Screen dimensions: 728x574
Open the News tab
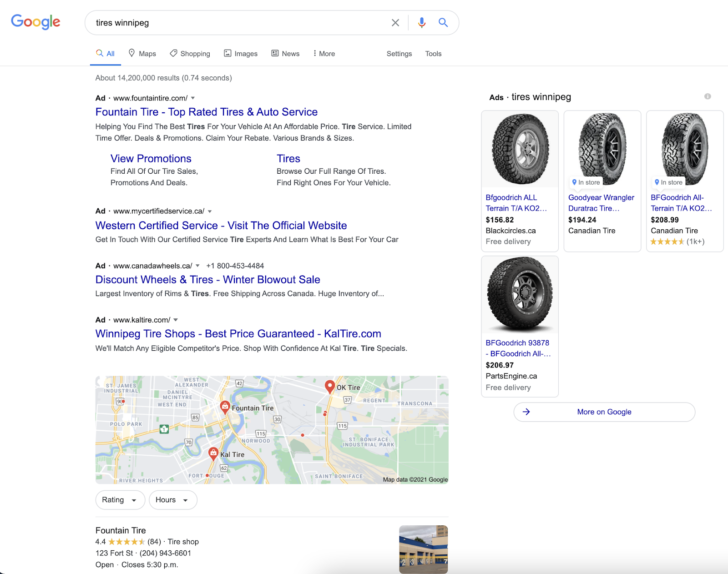(285, 54)
